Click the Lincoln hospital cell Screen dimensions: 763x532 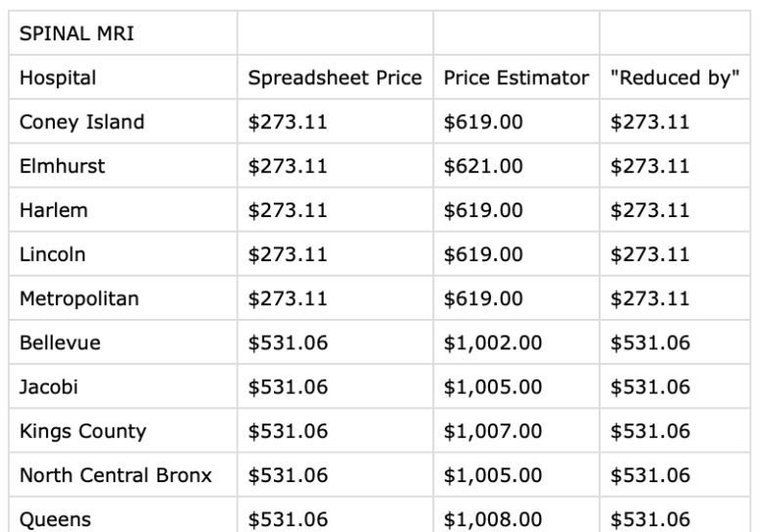click(x=123, y=254)
